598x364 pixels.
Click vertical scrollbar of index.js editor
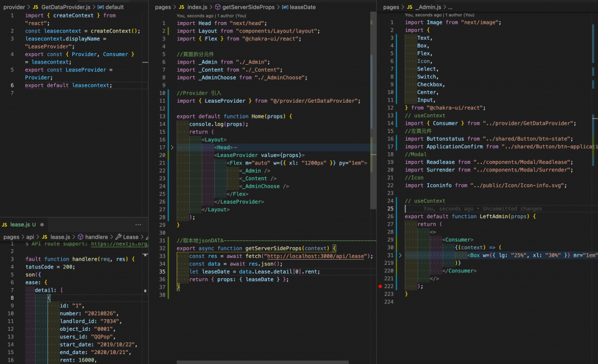point(373,110)
